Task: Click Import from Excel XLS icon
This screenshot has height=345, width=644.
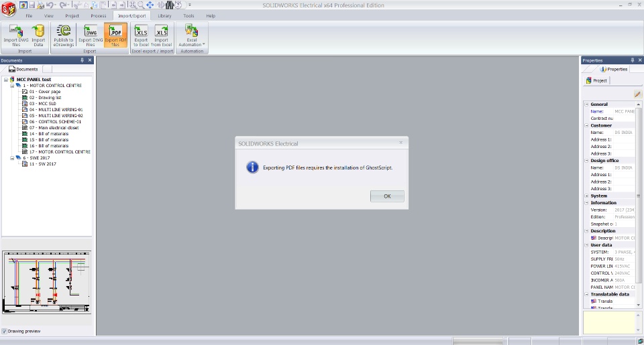Action: [161, 36]
